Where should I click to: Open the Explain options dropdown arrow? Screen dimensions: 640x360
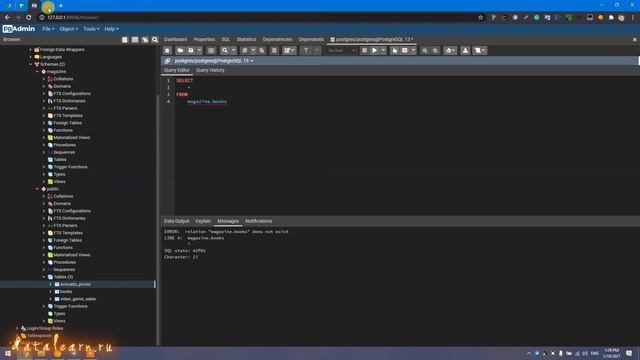[413, 51]
